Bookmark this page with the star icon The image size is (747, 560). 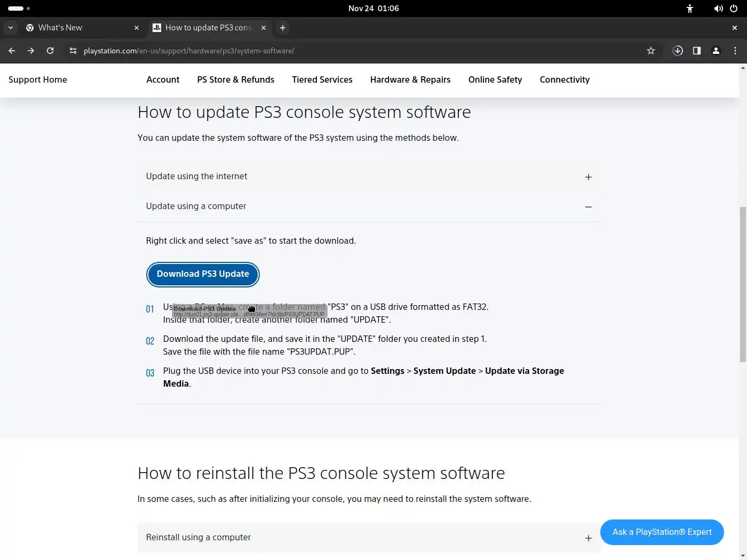(651, 51)
